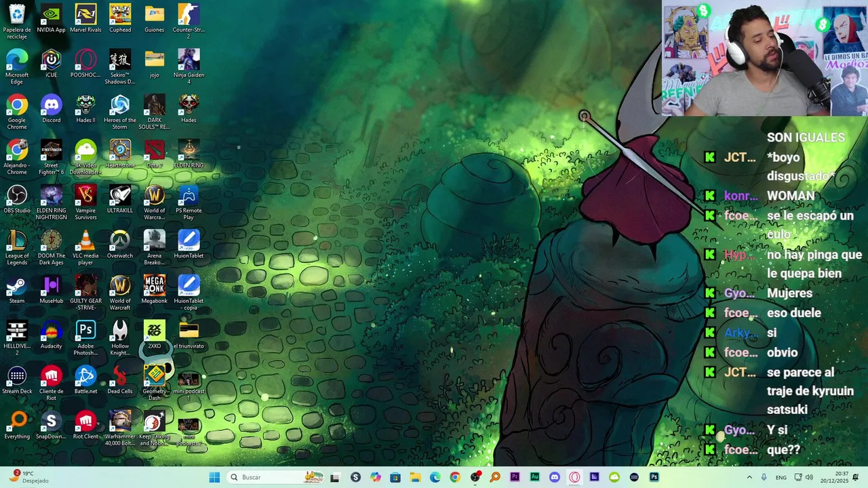Open the jojo folder
The height and width of the screenshot is (488, 868).
154,64
